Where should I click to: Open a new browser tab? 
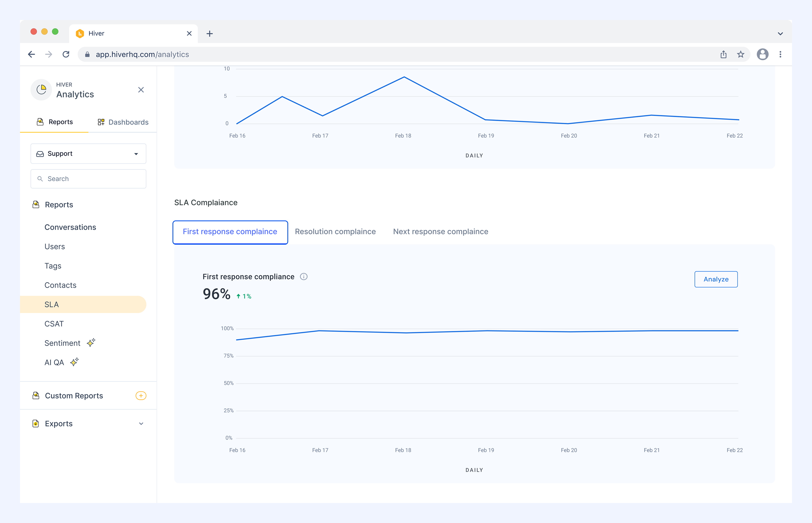[x=210, y=34]
